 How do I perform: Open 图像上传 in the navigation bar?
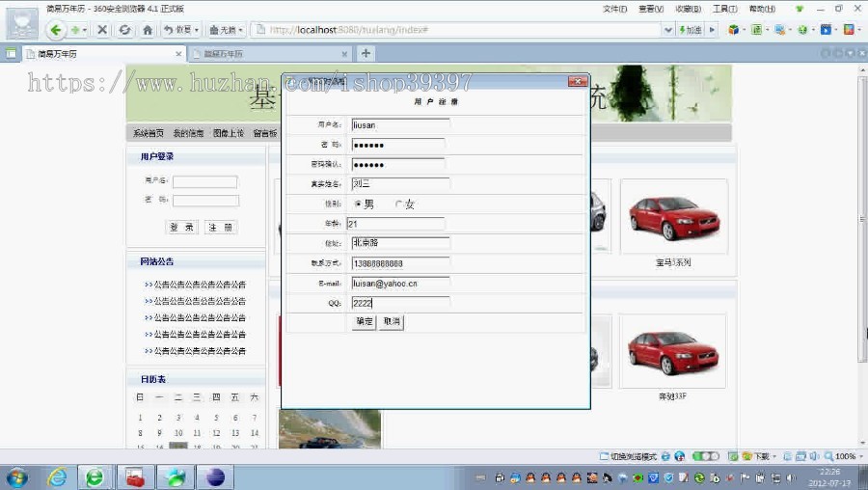229,133
